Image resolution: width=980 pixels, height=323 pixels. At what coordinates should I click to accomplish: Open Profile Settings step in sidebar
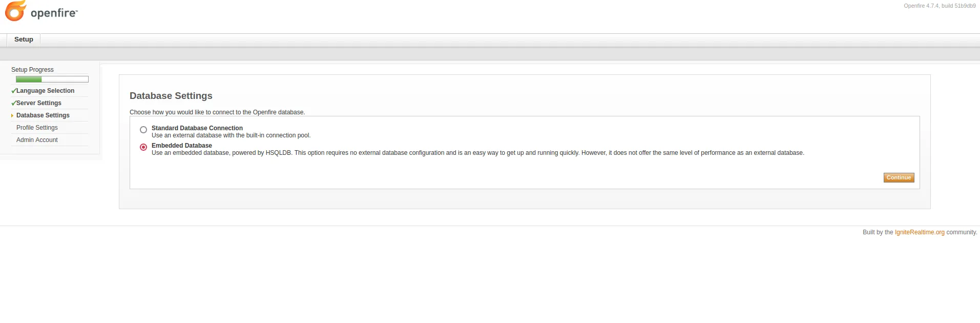click(37, 128)
